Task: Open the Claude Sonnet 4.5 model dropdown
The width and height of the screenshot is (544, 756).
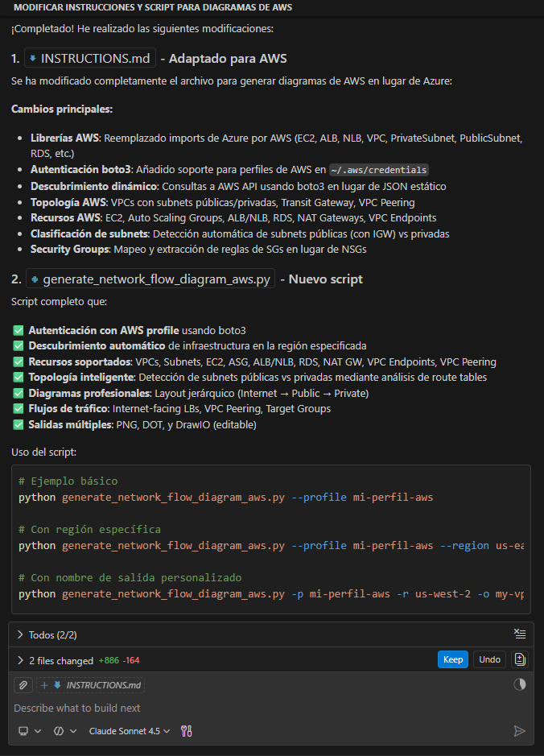Action: tap(129, 731)
